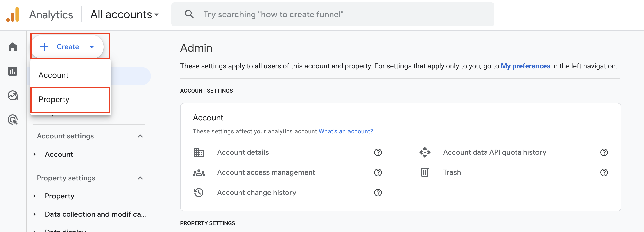Collapse the Account settings section
The image size is (644, 232).
140,136
